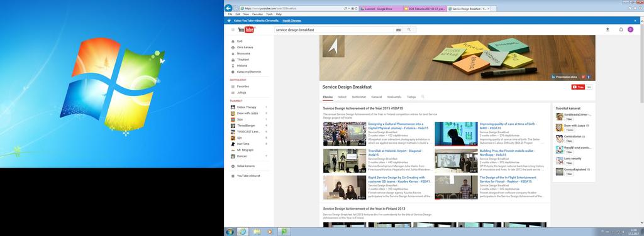The image size is (644, 236).
Task: Open the Luna security suggested channel
Action: pyautogui.click(x=573, y=159)
